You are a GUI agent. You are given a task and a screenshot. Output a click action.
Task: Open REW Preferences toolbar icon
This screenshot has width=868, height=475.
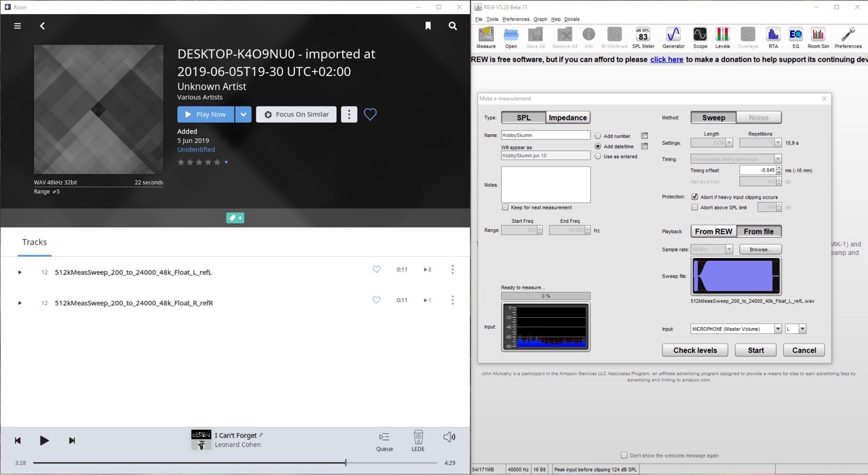848,37
